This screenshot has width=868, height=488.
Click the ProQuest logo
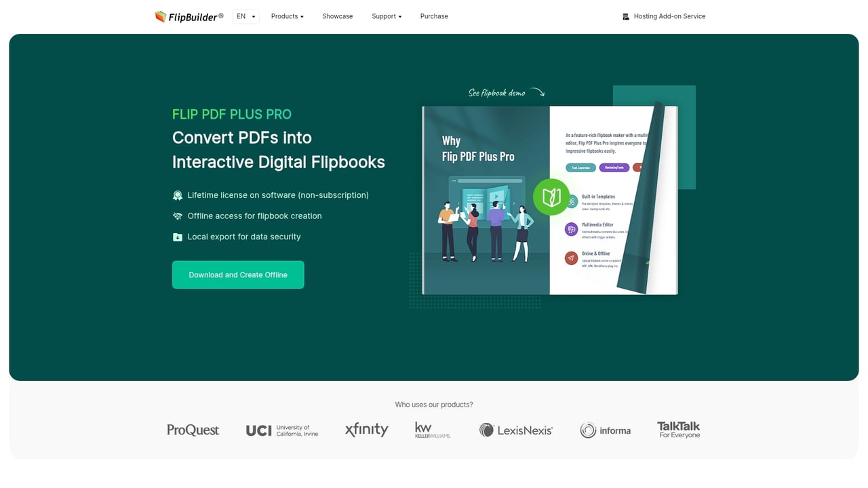[193, 430]
